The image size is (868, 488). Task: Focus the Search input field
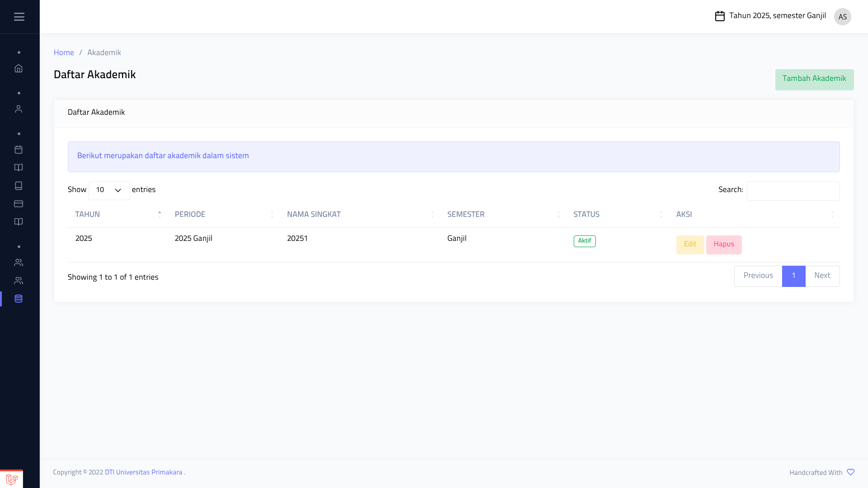point(793,191)
